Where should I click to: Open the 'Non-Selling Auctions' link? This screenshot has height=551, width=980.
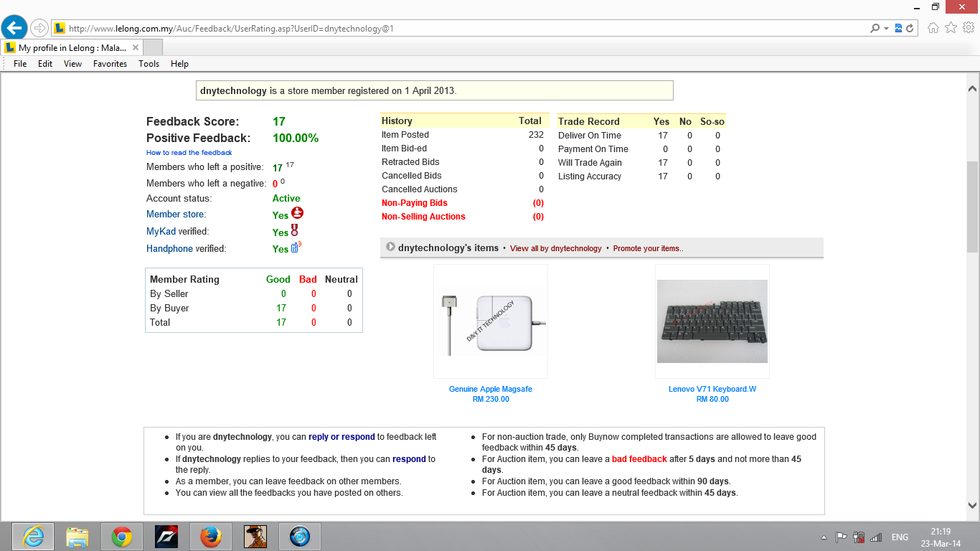pos(423,217)
